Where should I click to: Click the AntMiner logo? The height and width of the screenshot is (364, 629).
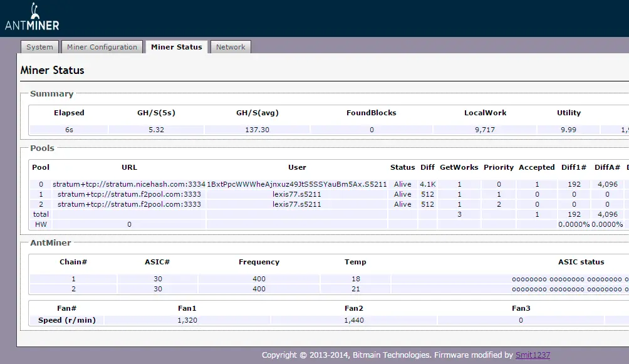click(32, 17)
